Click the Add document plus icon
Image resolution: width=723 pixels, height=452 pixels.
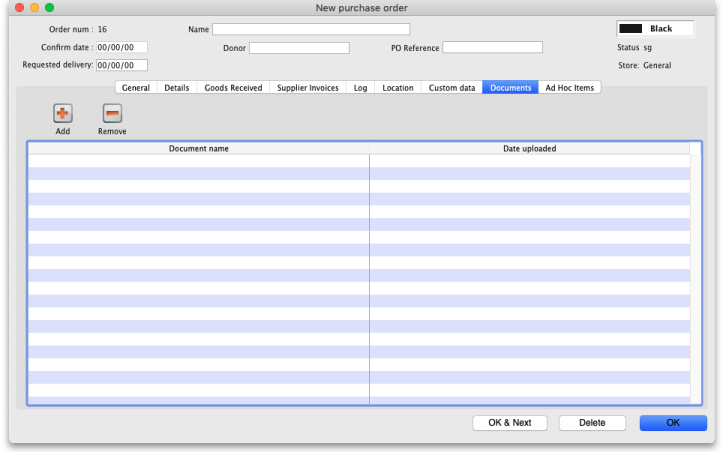63,114
